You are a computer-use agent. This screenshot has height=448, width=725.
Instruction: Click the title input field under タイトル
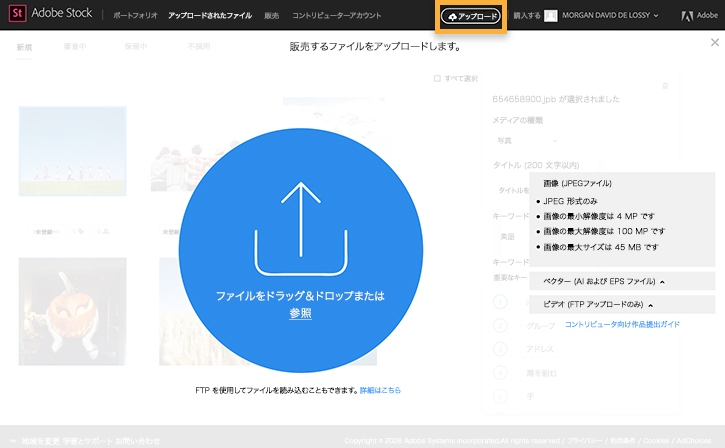click(x=512, y=190)
